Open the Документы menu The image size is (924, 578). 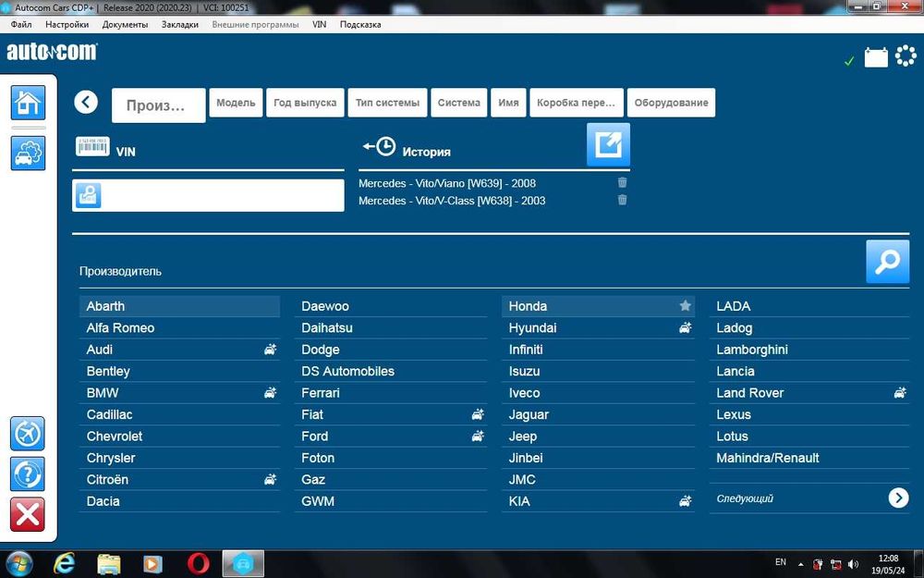pos(125,25)
